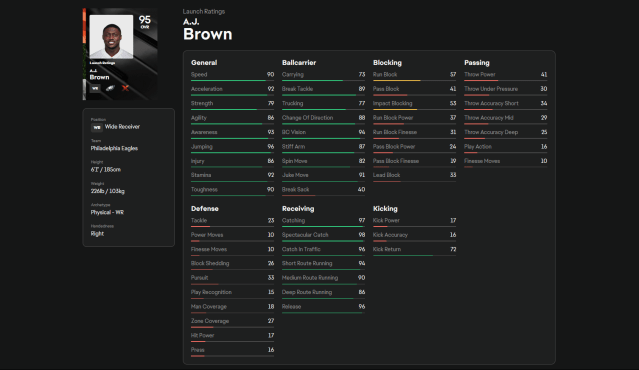Click the Block Shedding stat label
The image size is (639, 370).
[210, 264]
